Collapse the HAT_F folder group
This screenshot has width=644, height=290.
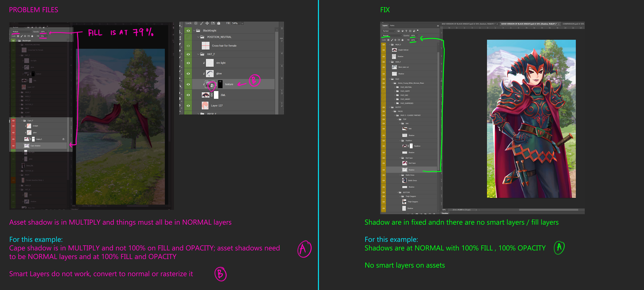pyautogui.click(x=199, y=54)
